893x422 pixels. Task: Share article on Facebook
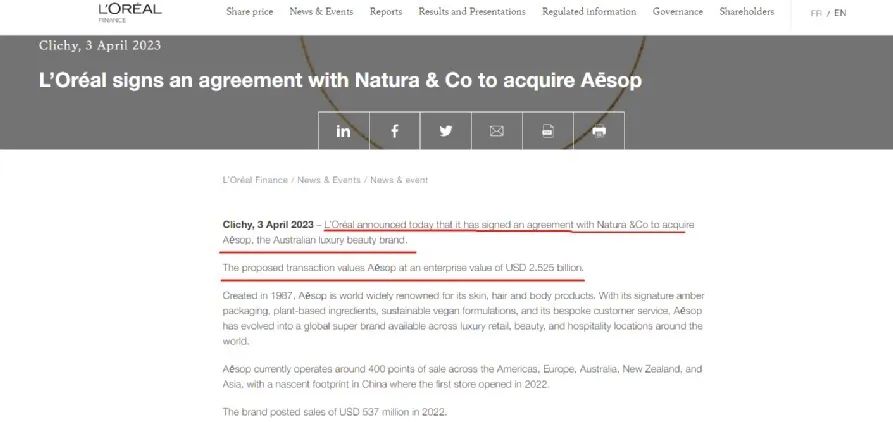(395, 131)
